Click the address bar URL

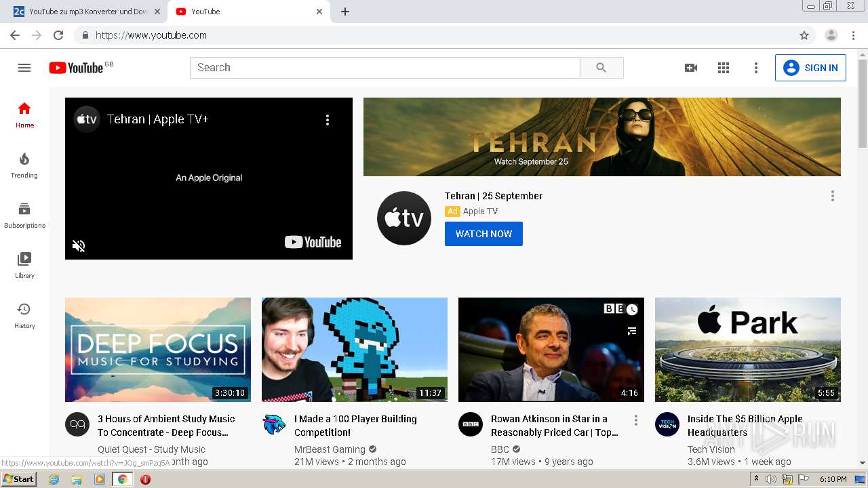151,35
